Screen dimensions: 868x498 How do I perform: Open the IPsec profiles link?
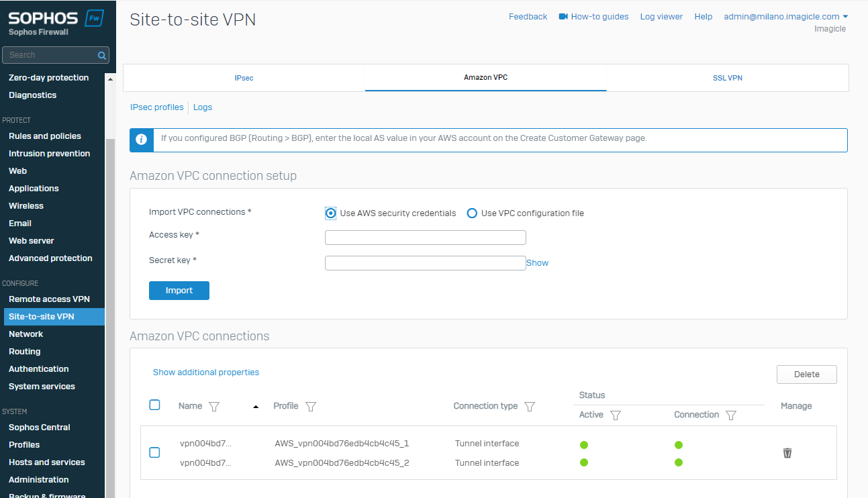pyautogui.click(x=156, y=107)
